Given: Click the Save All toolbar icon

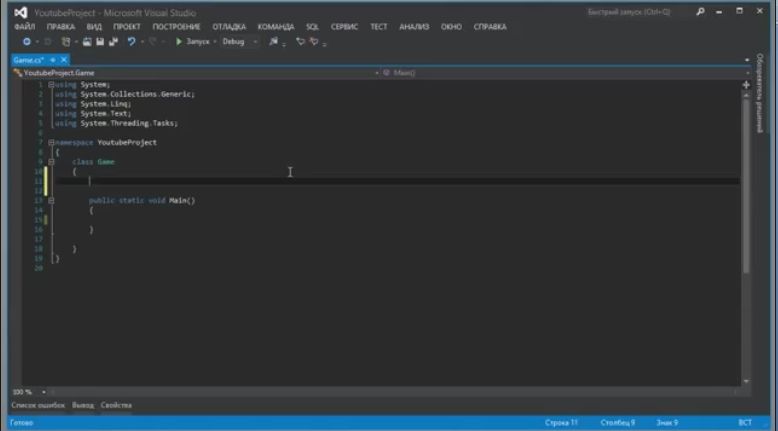Looking at the screenshot, I should pos(114,42).
